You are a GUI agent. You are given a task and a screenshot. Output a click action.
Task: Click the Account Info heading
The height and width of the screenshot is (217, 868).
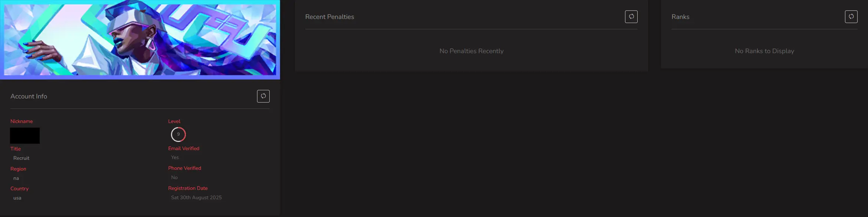coord(29,96)
